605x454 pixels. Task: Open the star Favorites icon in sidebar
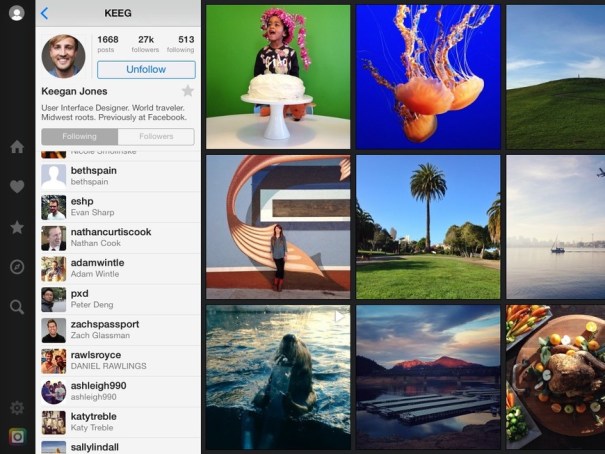click(17, 227)
